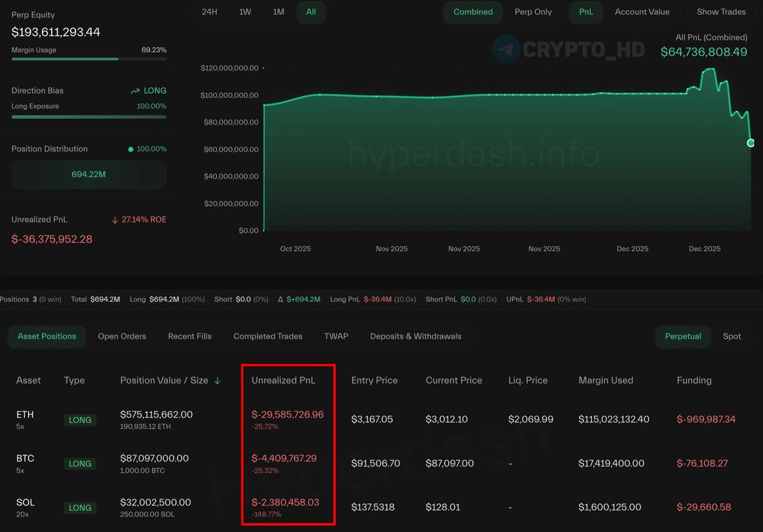This screenshot has width=763, height=532.
Task: Click the Asset column header
Action: (29, 380)
